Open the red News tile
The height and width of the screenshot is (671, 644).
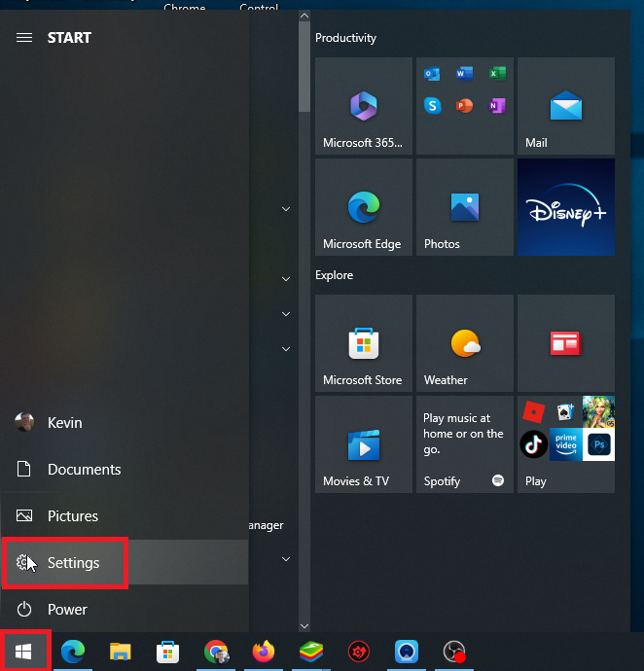point(566,343)
